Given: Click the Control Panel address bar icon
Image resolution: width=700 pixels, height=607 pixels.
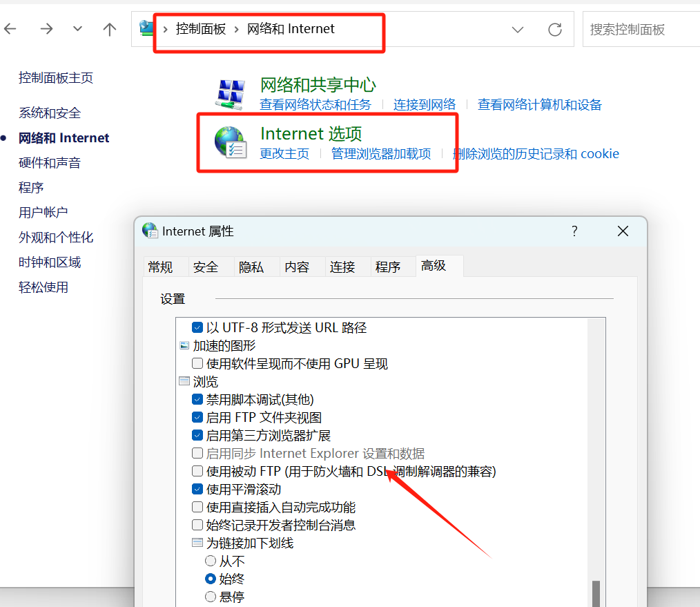Looking at the screenshot, I should click(146, 28).
